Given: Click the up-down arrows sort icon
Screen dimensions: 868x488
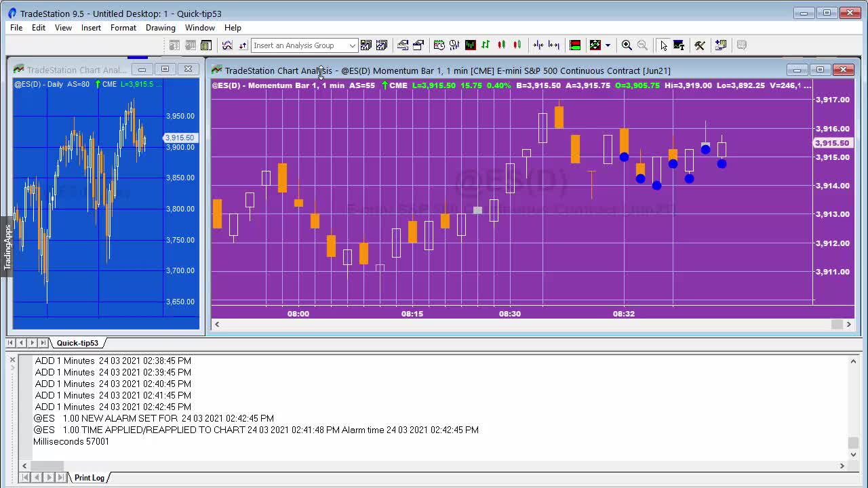Looking at the screenshot, I should tap(243, 45).
